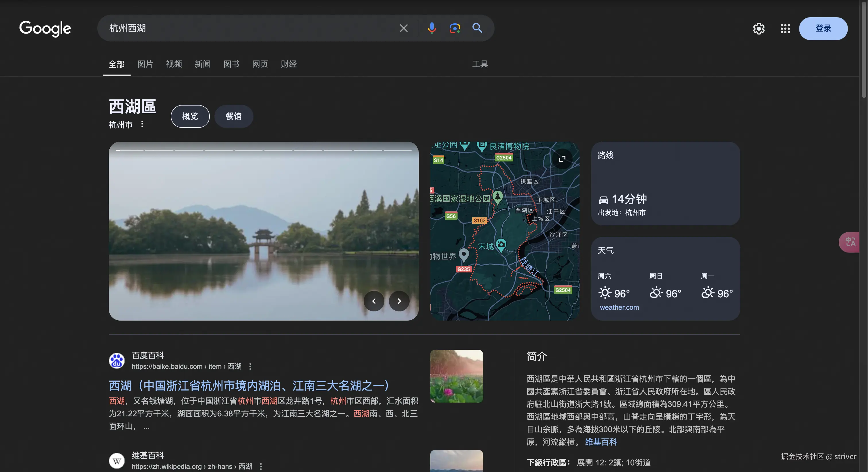Open Baidu Baike result options menu
Screen dimensions: 868x472
point(250,366)
